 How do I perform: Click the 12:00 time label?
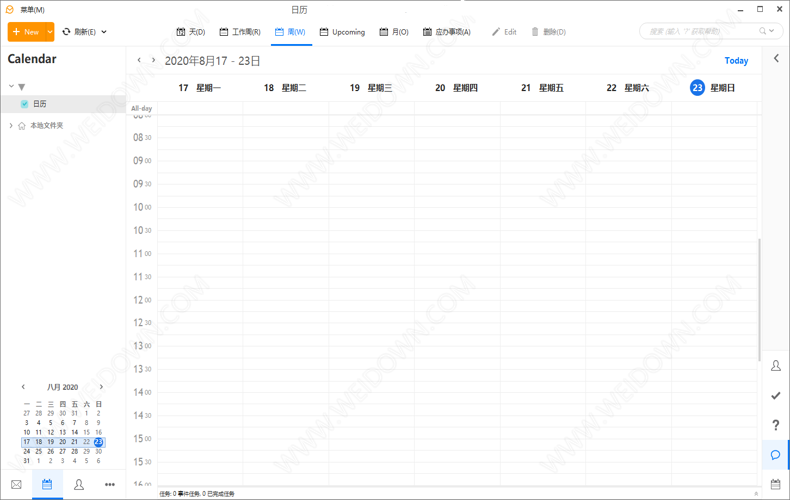pyautogui.click(x=142, y=300)
